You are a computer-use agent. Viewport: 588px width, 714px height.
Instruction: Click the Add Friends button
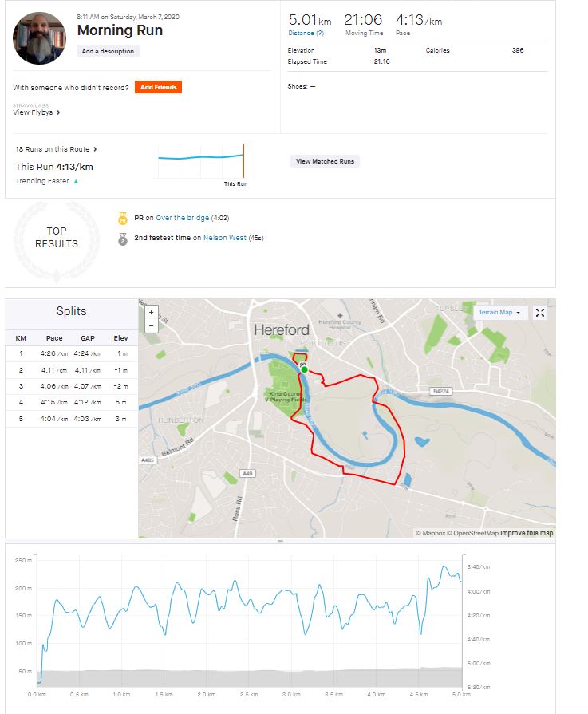(x=158, y=87)
